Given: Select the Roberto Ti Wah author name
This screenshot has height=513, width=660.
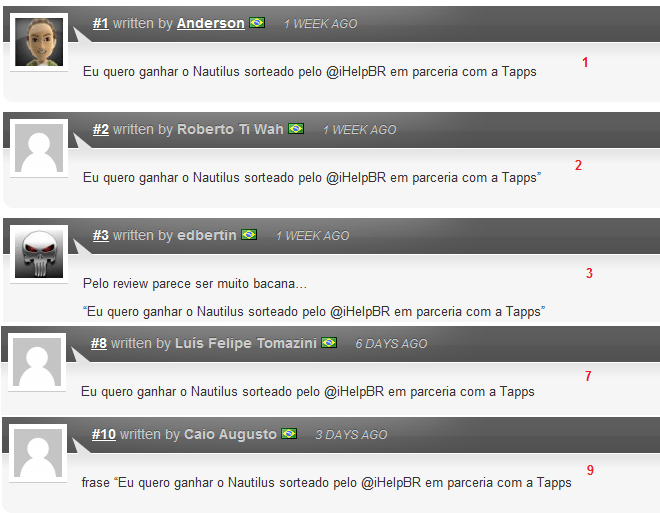Looking at the screenshot, I should pos(230,129).
